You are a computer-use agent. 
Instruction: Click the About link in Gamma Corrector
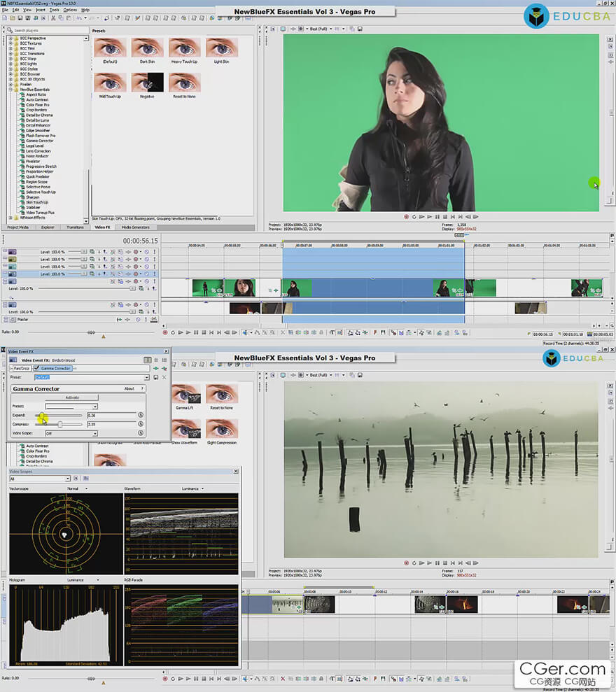(129, 389)
